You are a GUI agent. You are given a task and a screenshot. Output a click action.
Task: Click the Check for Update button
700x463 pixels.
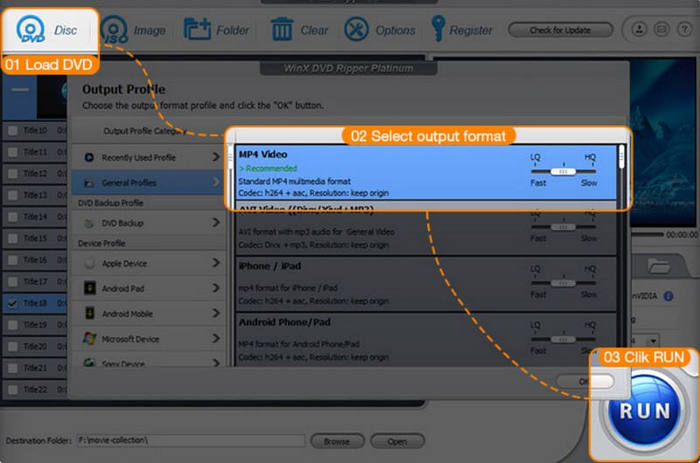pyautogui.click(x=560, y=30)
